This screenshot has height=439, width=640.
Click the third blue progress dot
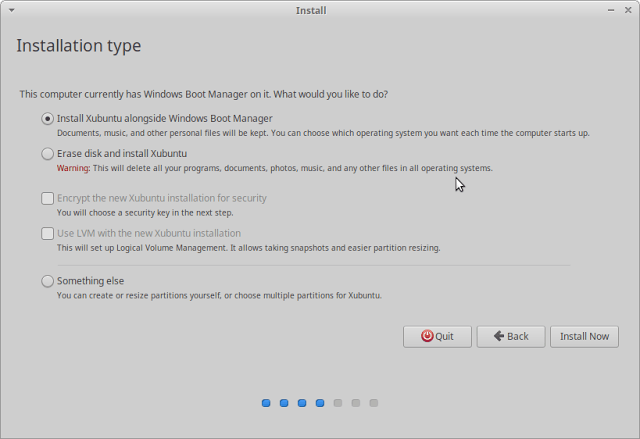pos(302,403)
